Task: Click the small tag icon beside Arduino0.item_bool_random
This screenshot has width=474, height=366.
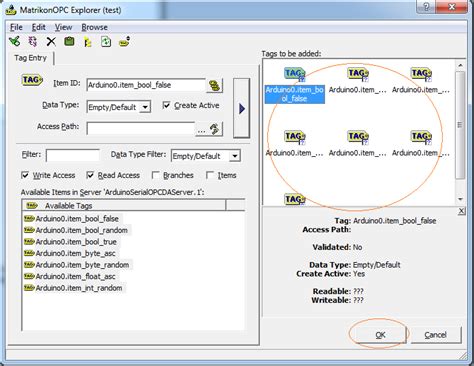Action: [29, 230]
